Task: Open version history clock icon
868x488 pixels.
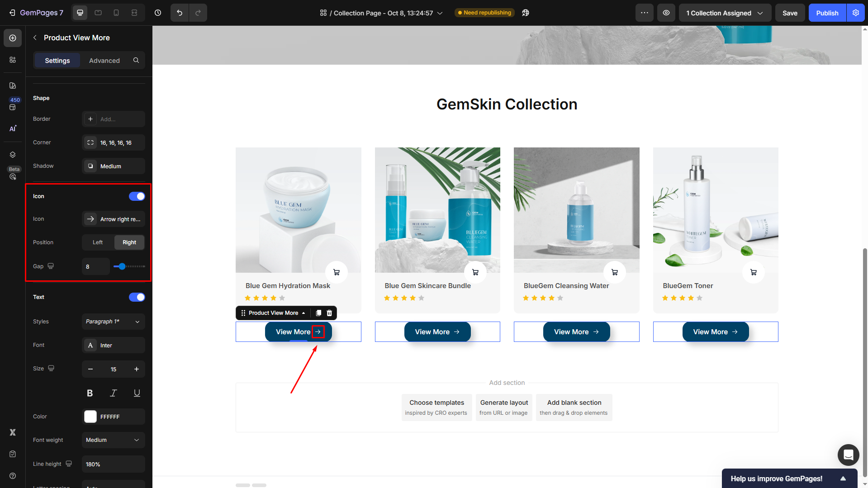Action: [158, 13]
